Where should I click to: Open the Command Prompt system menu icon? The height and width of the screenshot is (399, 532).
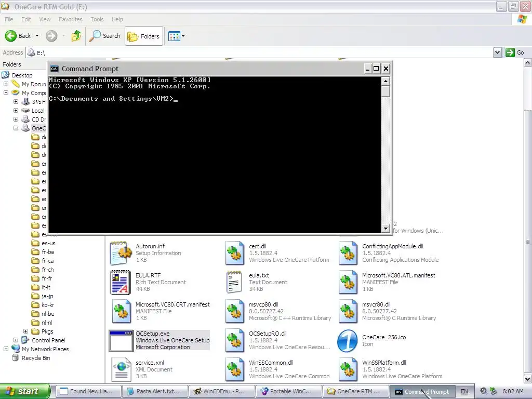(54, 69)
